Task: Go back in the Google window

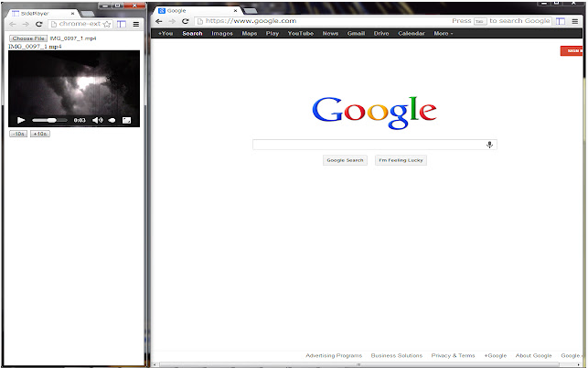Action: coord(159,21)
